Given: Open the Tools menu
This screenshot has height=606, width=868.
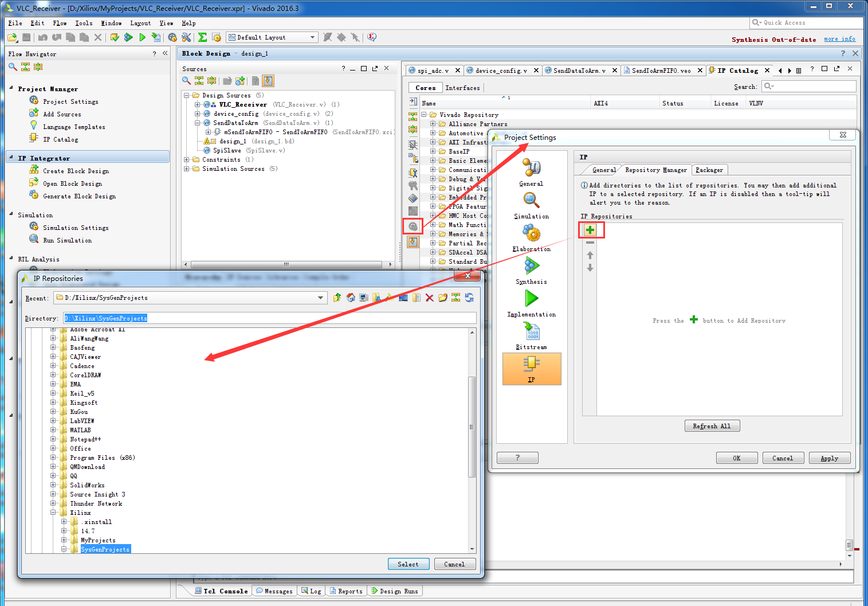Looking at the screenshot, I should [x=84, y=23].
